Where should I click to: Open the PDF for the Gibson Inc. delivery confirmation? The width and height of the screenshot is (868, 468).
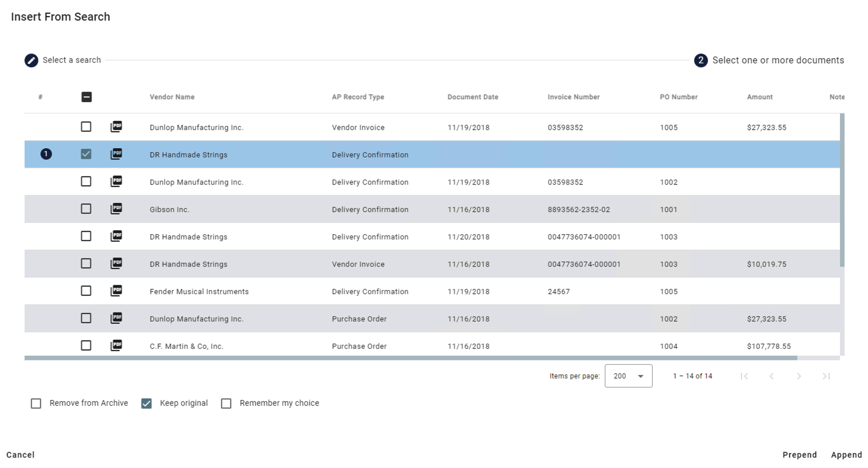pos(116,209)
